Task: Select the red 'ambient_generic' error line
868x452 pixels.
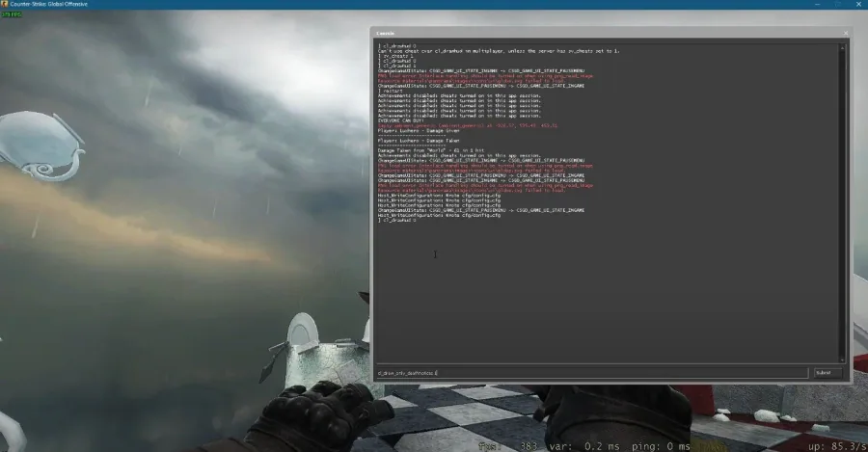Action: [468, 125]
